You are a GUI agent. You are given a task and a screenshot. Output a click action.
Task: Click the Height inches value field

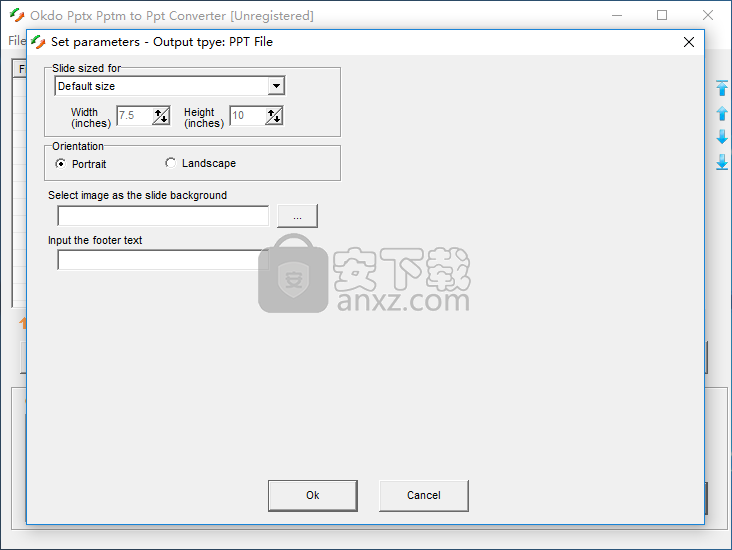tap(247, 116)
